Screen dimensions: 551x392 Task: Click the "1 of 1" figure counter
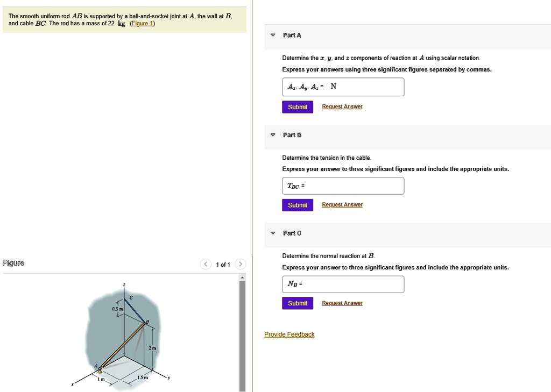click(x=223, y=265)
